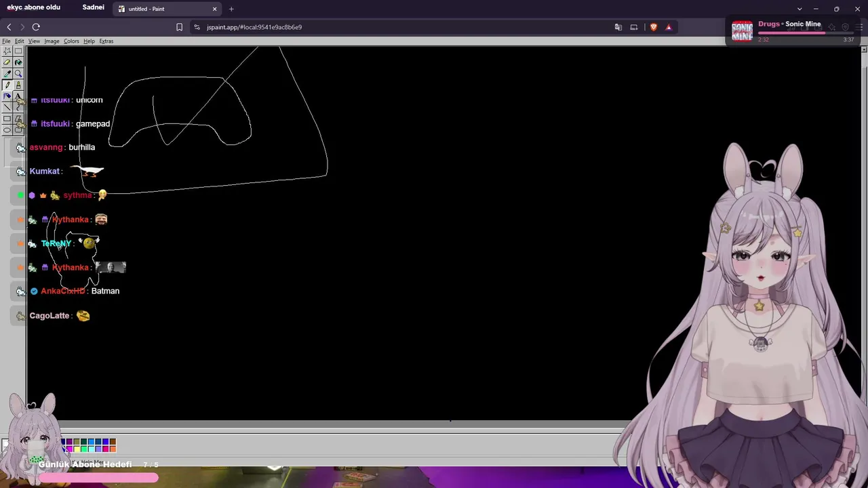The height and width of the screenshot is (488, 868).
Task: Close the untitled - Paint tab
Action: click(x=215, y=9)
